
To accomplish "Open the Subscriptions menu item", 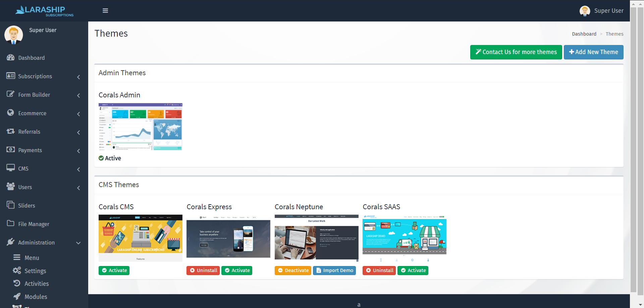I will tap(44, 76).
